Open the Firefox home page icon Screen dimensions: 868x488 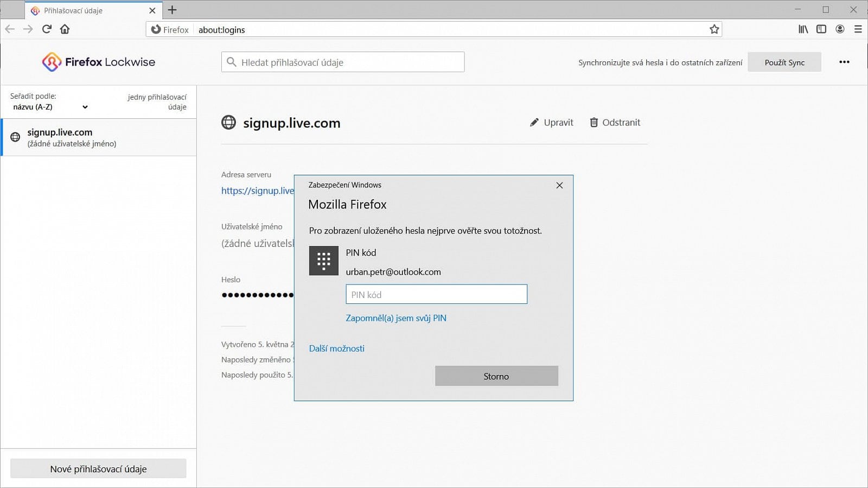[65, 29]
